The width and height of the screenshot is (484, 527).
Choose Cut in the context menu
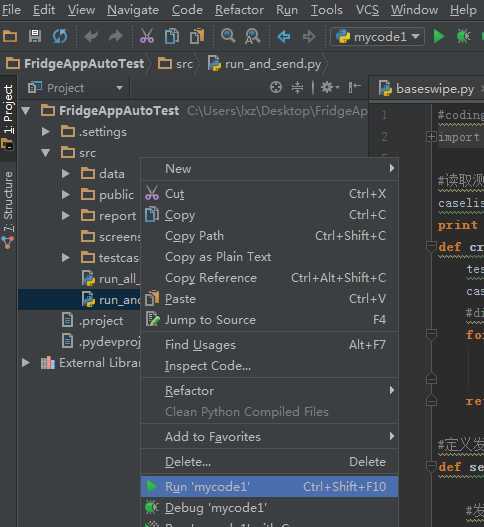[x=270, y=194]
